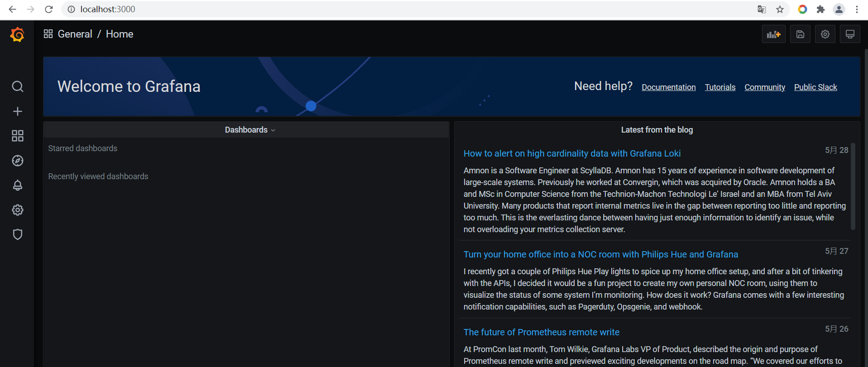Click the Home breadcrumb title
The width and height of the screenshot is (868, 367).
(x=120, y=34)
